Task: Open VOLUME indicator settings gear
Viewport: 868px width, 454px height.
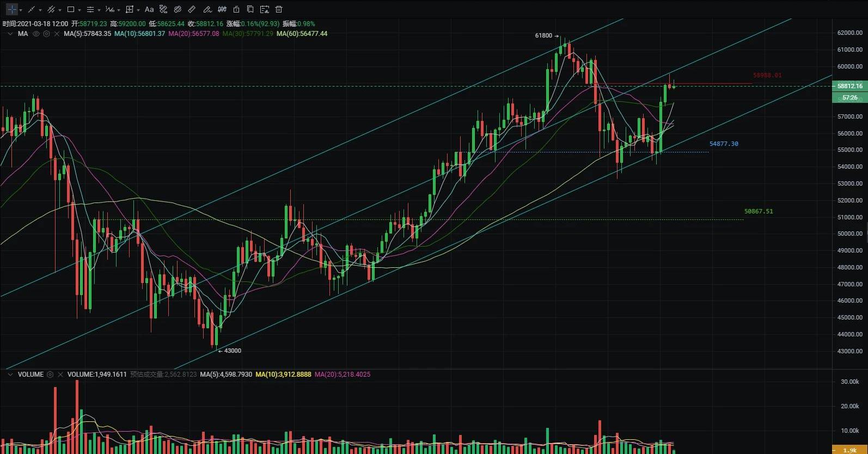Action: 50,375
